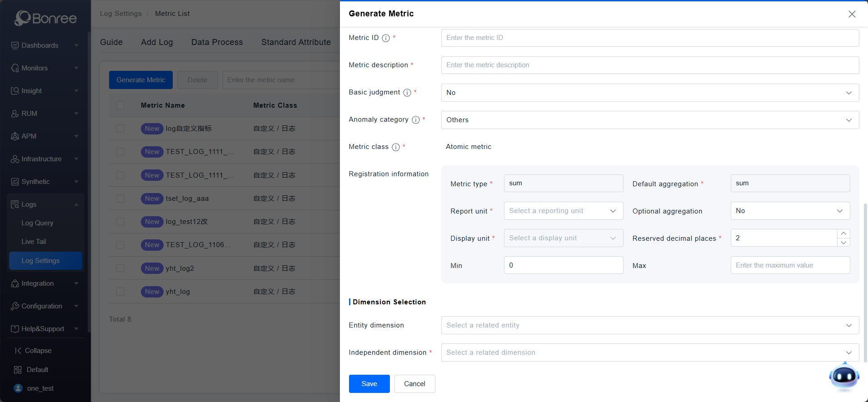
Task: Open the robot assistant chat icon
Action: (x=844, y=377)
